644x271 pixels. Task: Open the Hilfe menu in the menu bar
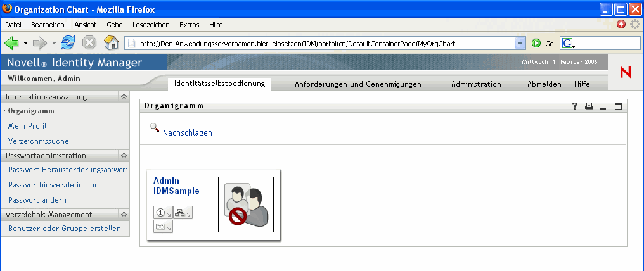pos(216,25)
